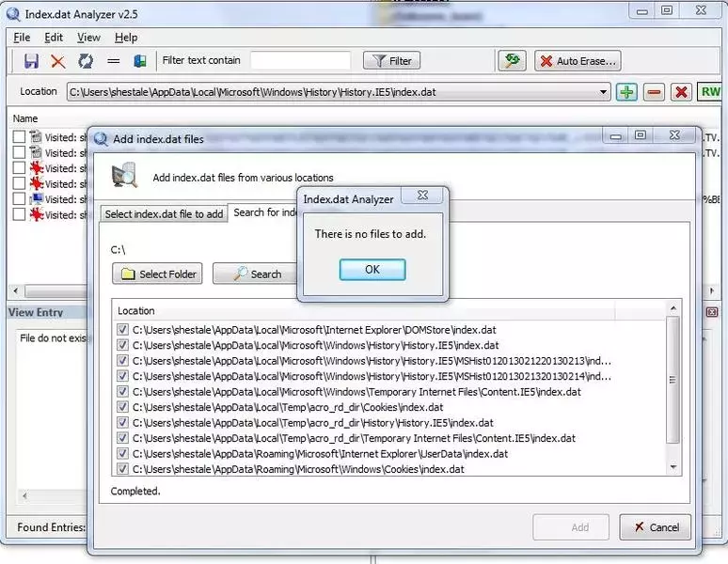Click the RW button beside Location
The width and height of the screenshot is (728, 564).
[710, 92]
